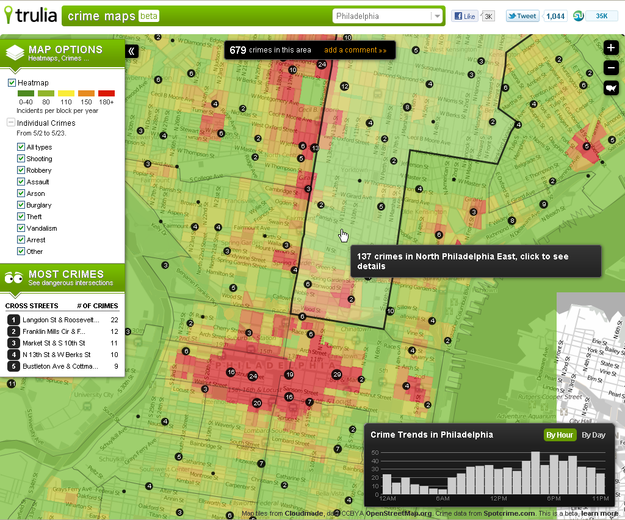This screenshot has width=625, height=520.
Task: Click the North Philadelphia East tooltip
Action: click(x=476, y=261)
